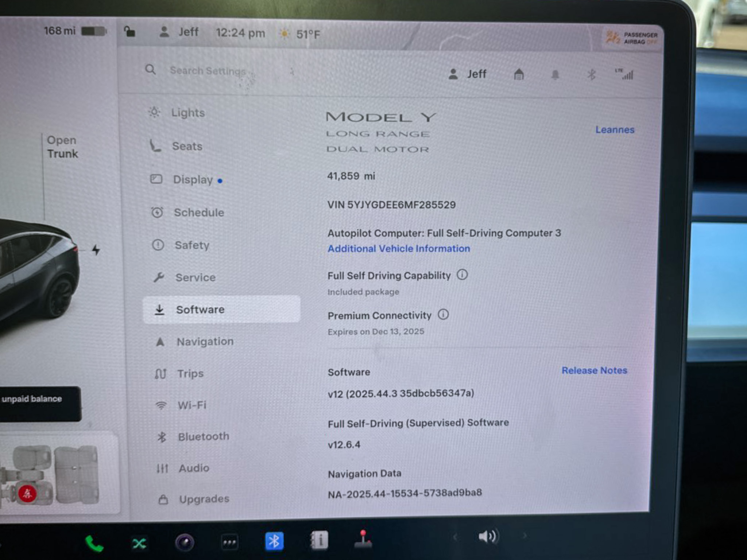This screenshot has height=560, width=747.
Task: Launch the arcade joystick app
Action: point(363,539)
